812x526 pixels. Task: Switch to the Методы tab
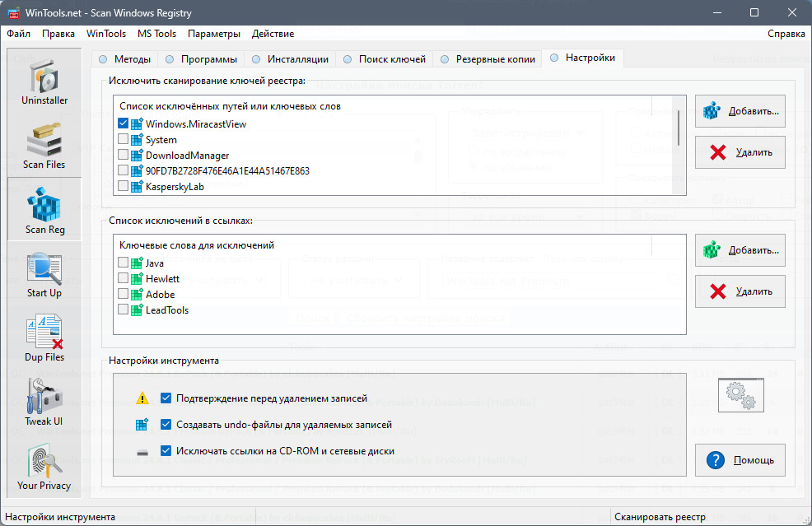pyautogui.click(x=125, y=59)
